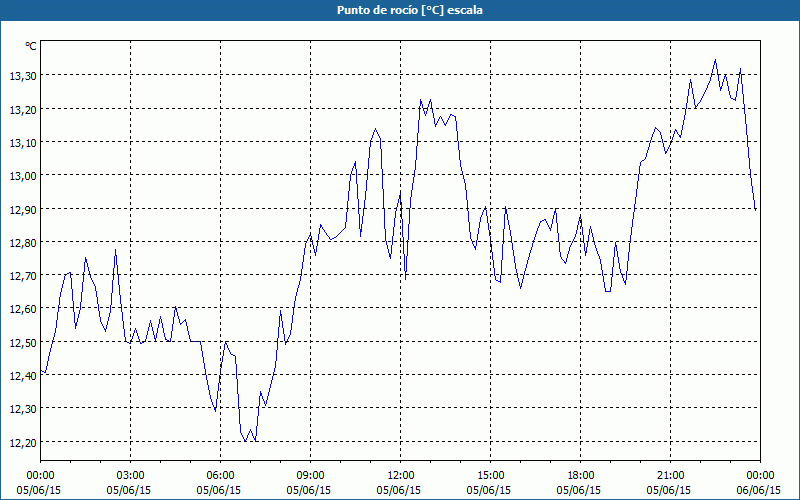
Task: Pick the "12,90" y-axis value
Action: [x=23, y=210]
